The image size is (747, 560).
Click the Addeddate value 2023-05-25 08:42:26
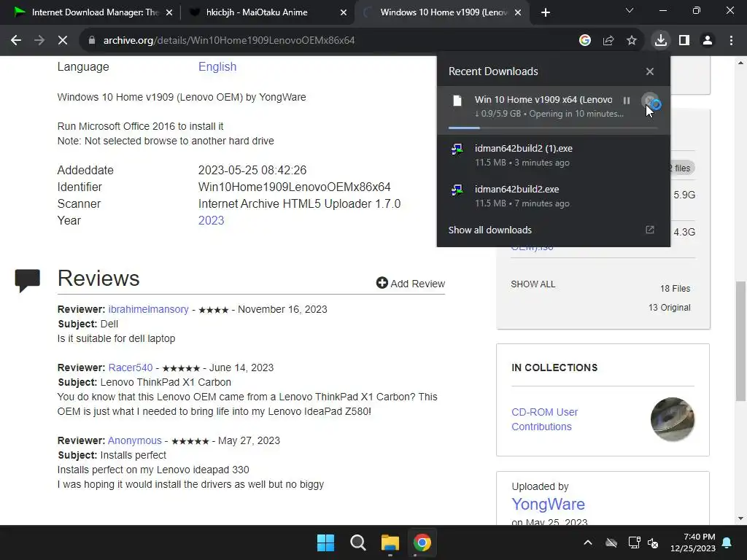coord(252,170)
